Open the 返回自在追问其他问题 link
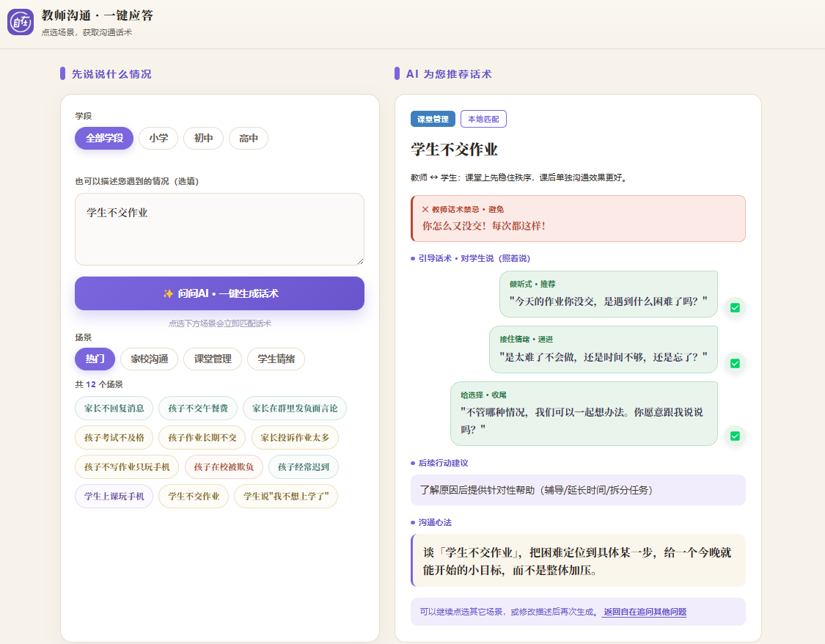The width and height of the screenshot is (825, 644). coord(645,612)
